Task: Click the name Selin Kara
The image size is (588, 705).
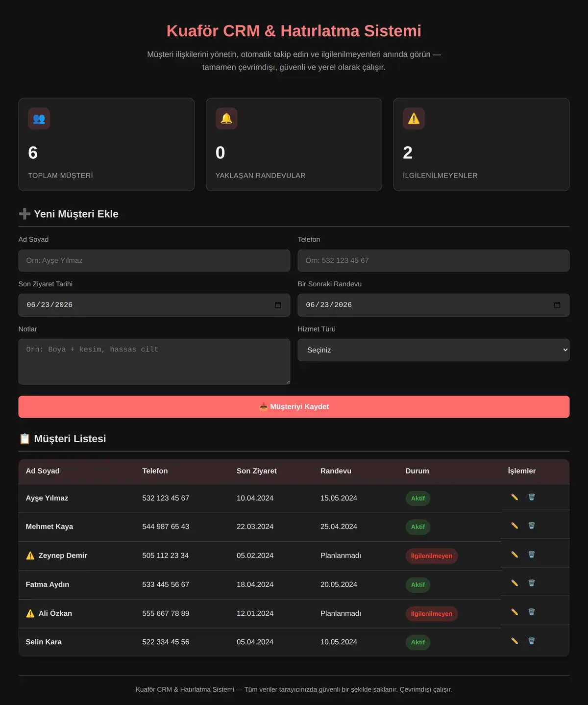Action: click(x=44, y=642)
